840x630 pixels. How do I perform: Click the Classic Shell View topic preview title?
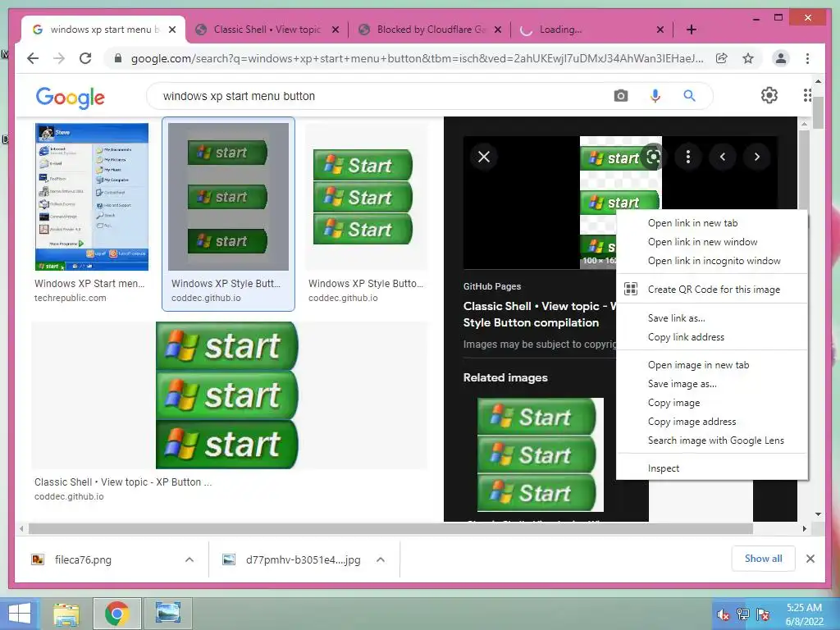(540, 314)
